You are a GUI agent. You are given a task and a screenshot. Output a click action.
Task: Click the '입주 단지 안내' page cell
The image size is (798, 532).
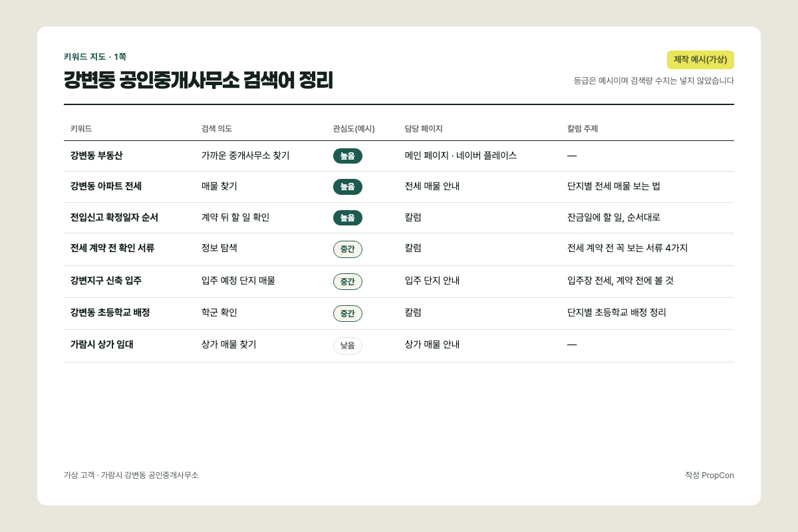432,281
